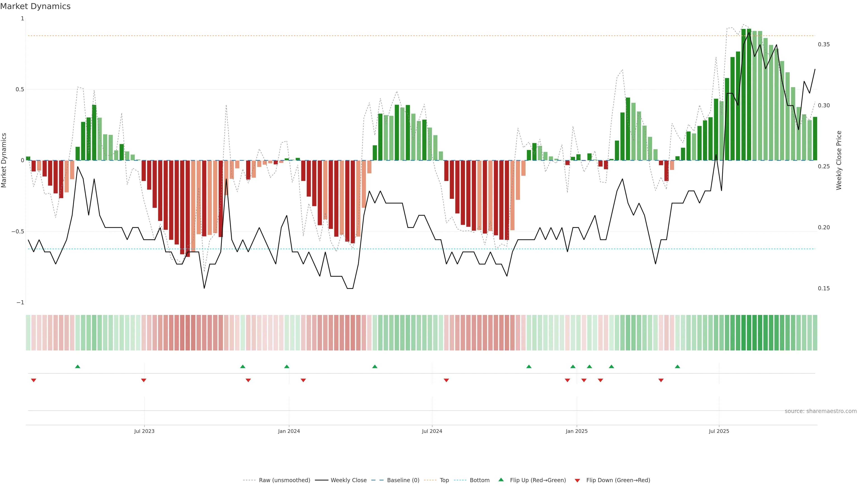This screenshot has height=488, width=868.
Task: Select the Jul 2023 x-axis label
Action: (x=144, y=431)
